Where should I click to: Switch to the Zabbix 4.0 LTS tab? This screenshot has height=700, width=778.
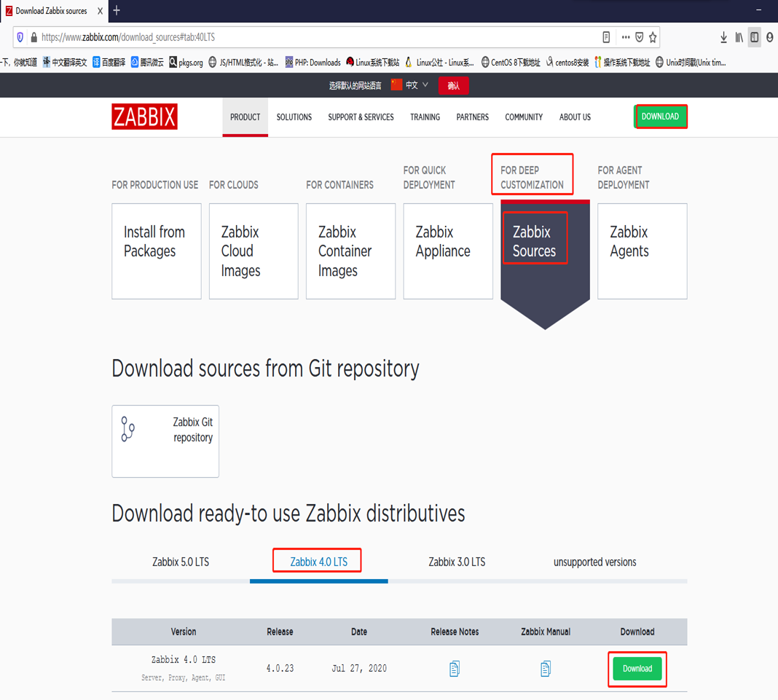click(x=318, y=562)
